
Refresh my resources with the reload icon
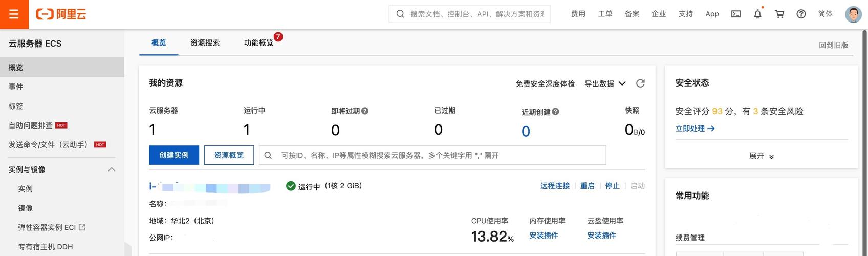click(x=640, y=83)
